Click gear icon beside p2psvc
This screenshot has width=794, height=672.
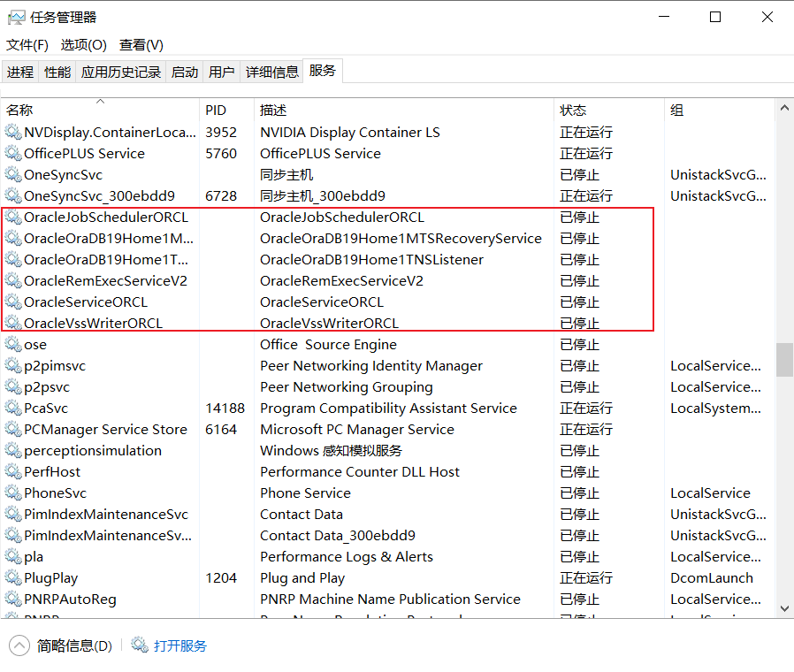(x=13, y=387)
